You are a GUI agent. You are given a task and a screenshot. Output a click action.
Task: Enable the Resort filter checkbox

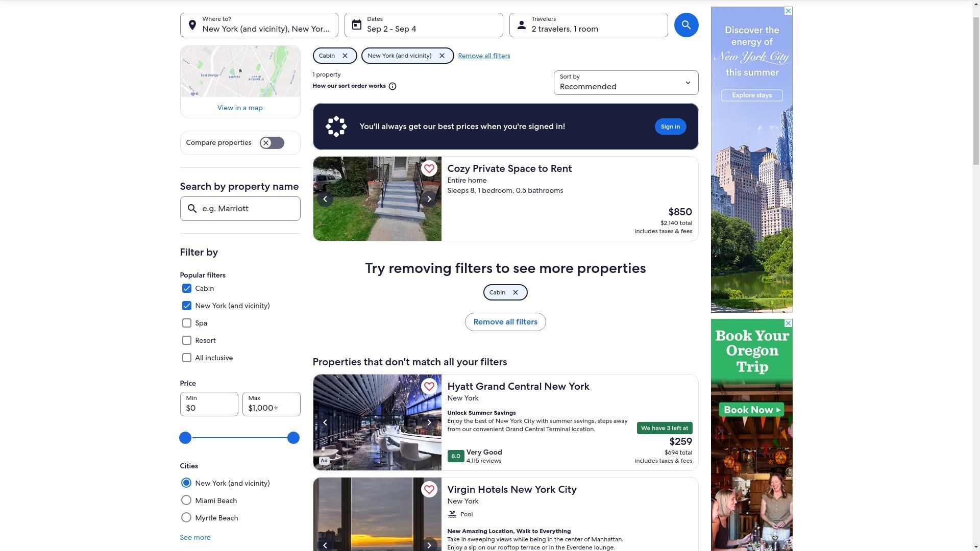[x=187, y=341]
